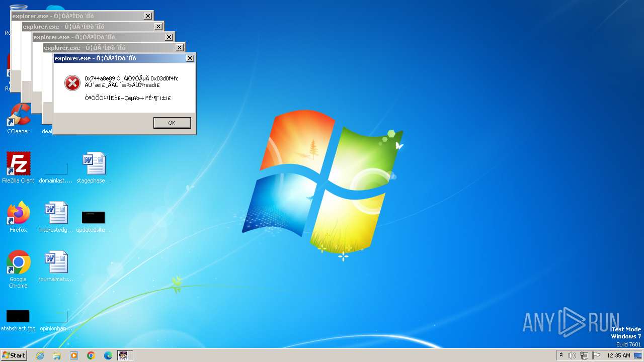Select the CCleaner desktop shortcut
The image size is (644, 362).
point(18,120)
